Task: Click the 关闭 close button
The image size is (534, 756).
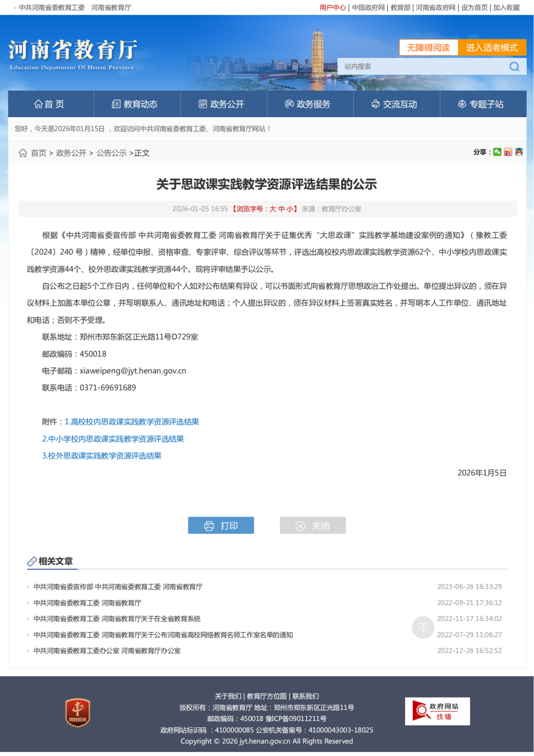Action: pyautogui.click(x=313, y=525)
